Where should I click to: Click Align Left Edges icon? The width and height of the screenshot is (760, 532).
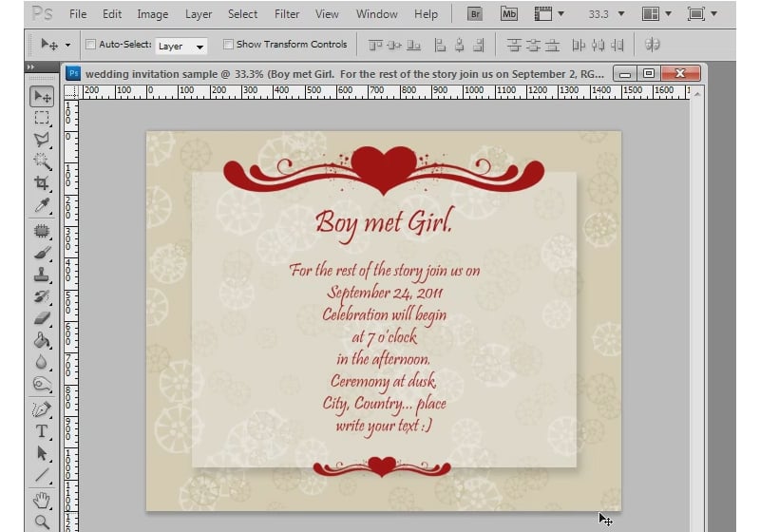pos(440,45)
